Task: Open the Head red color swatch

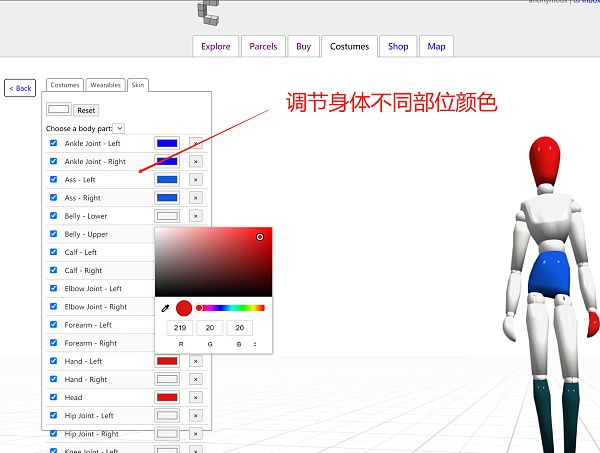Action: 167,397
